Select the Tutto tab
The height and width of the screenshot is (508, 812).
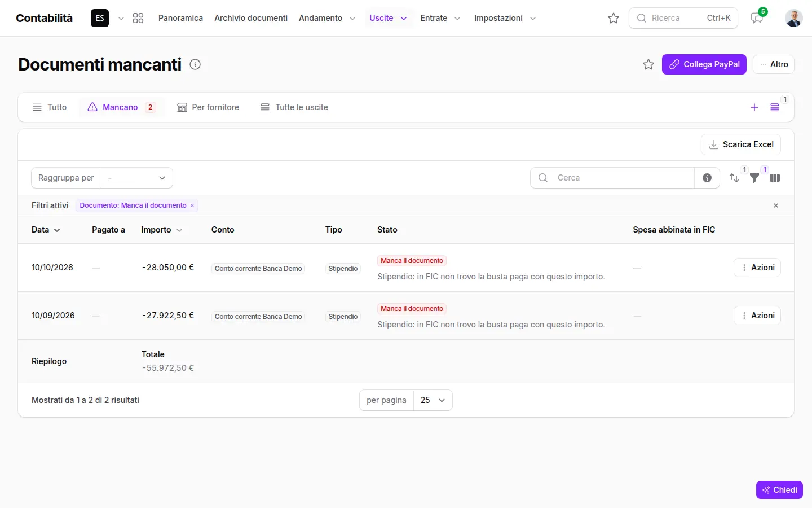(50, 107)
